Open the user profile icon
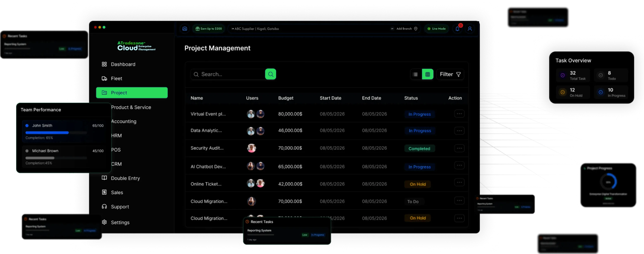644x254 pixels. click(470, 29)
